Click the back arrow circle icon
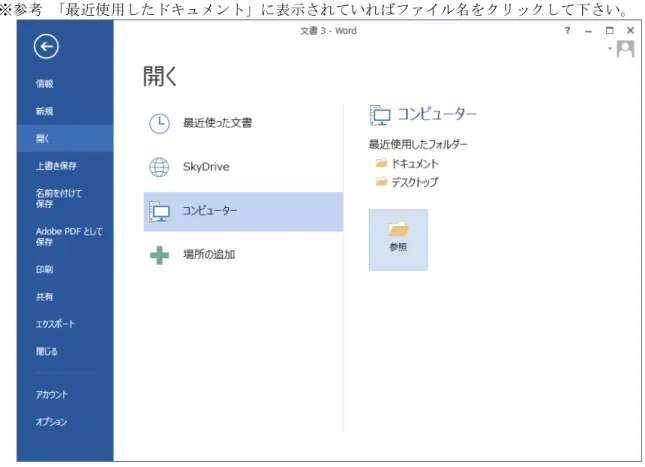The width and height of the screenshot is (645, 467). pos(46,46)
